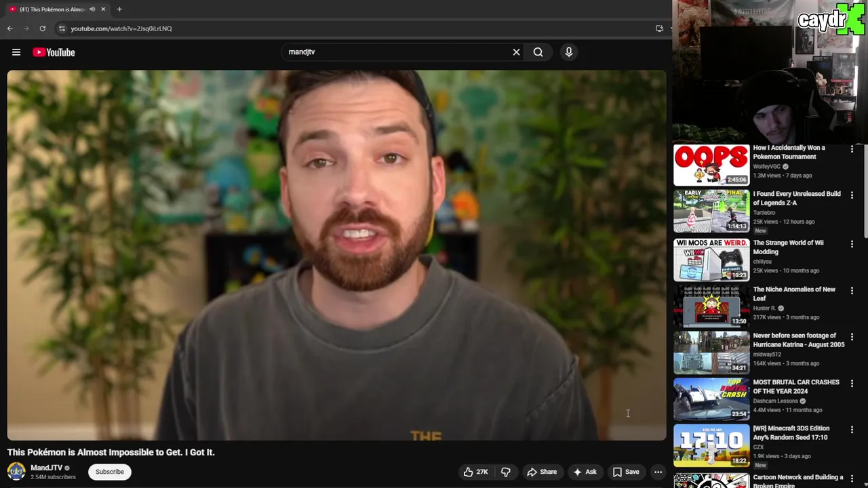This screenshot has height=488, width=868.
Task: Mute tab via speaker icon
Action: click(92, 9)
